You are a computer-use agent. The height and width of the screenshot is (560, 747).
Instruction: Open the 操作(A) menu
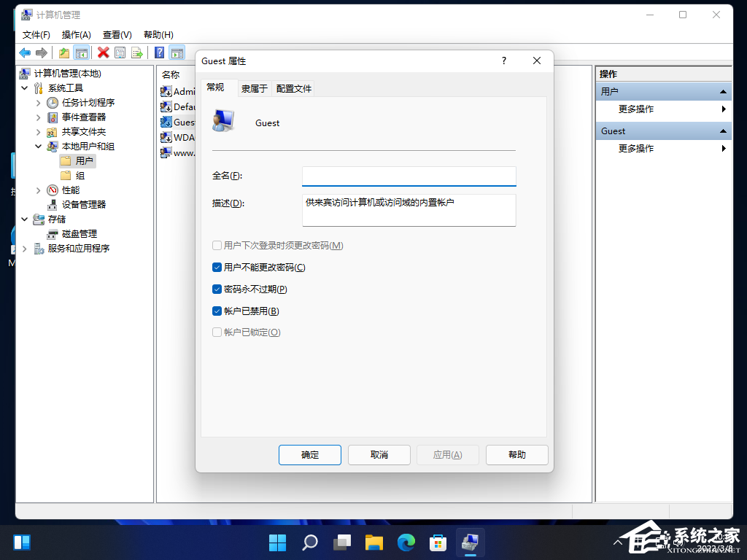click(75, 34)
